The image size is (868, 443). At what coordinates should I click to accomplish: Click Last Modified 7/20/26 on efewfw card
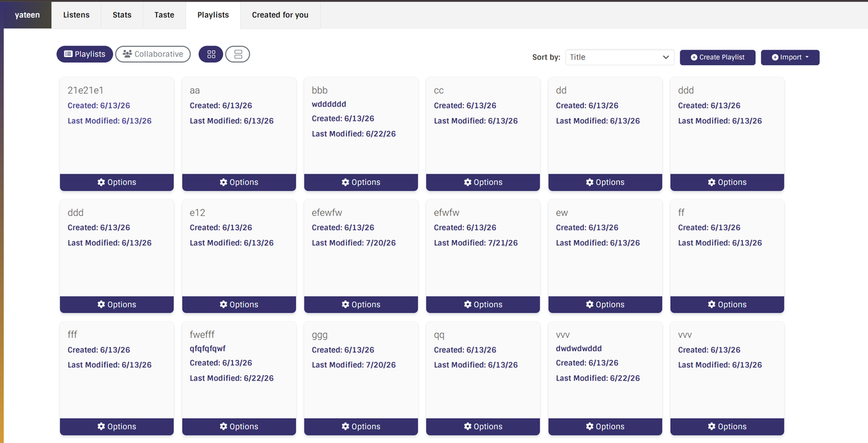[354, 243]
